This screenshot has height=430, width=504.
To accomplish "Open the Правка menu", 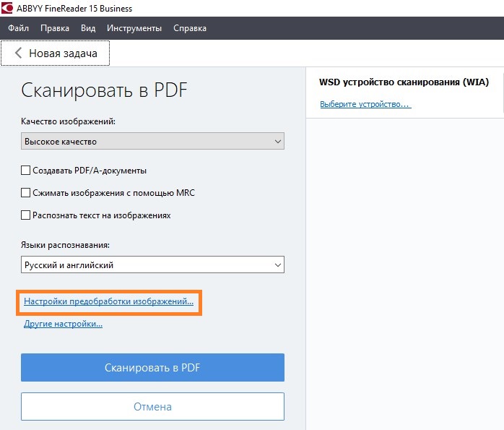I will [55, 28].
